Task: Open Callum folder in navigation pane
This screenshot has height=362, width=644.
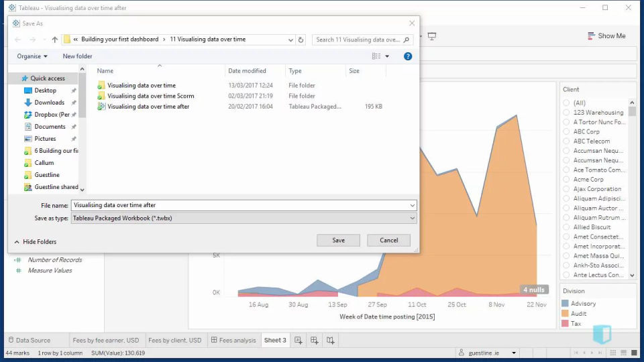Action: 44,162
